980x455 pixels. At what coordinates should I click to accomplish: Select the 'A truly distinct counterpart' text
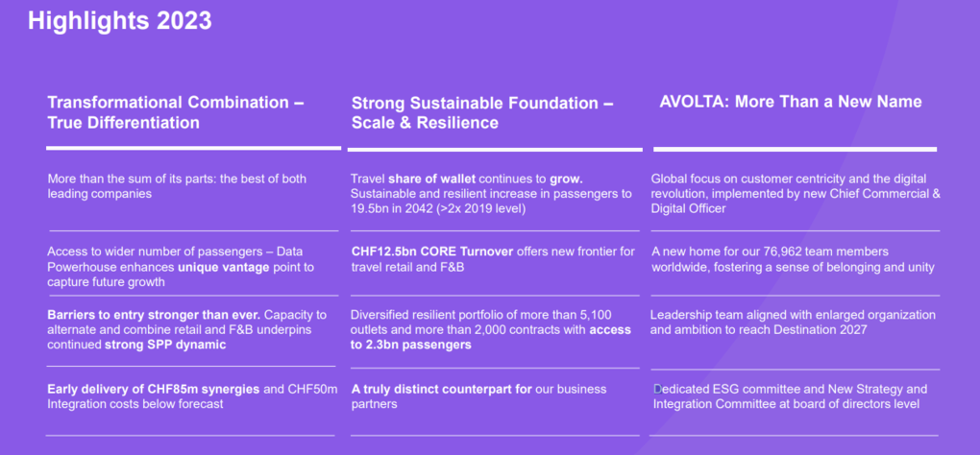(x=478, y=396)
